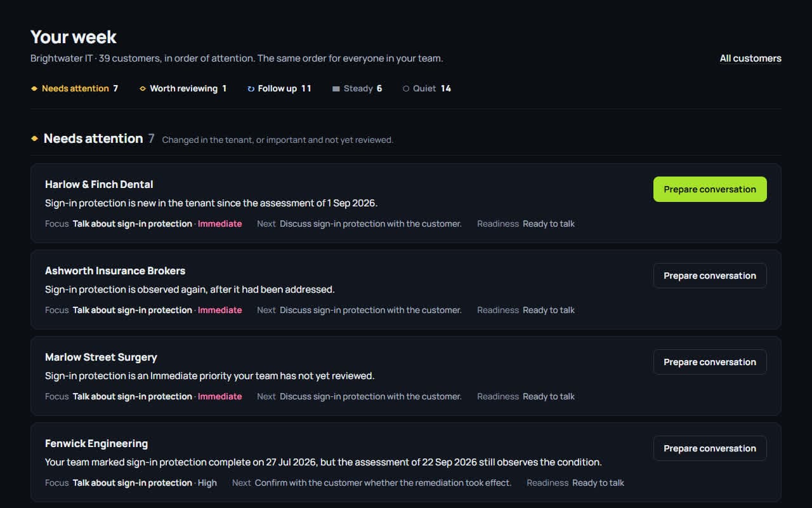Click the Quiet circle icon

point(406,89)
